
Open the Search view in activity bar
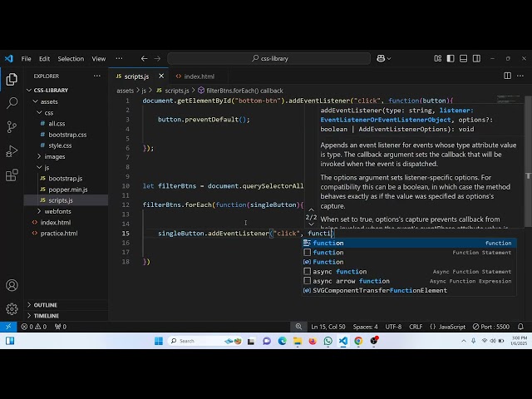coord(12,103)
